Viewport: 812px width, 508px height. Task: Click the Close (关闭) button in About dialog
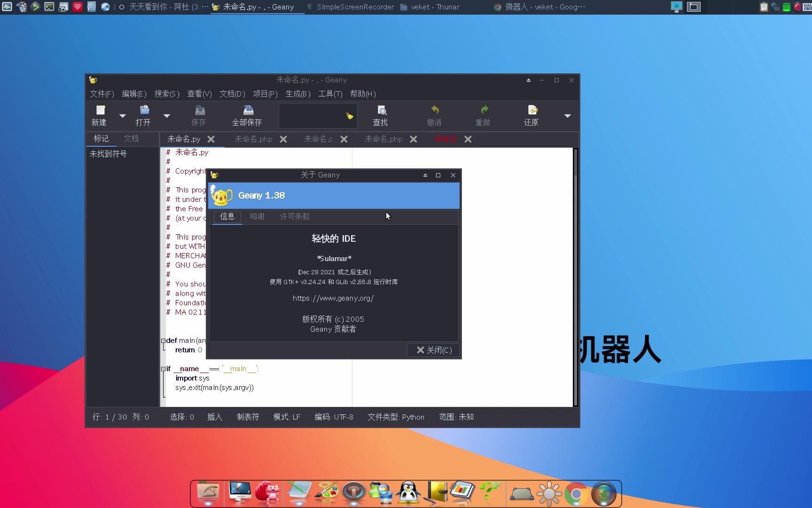click(434, 350)
